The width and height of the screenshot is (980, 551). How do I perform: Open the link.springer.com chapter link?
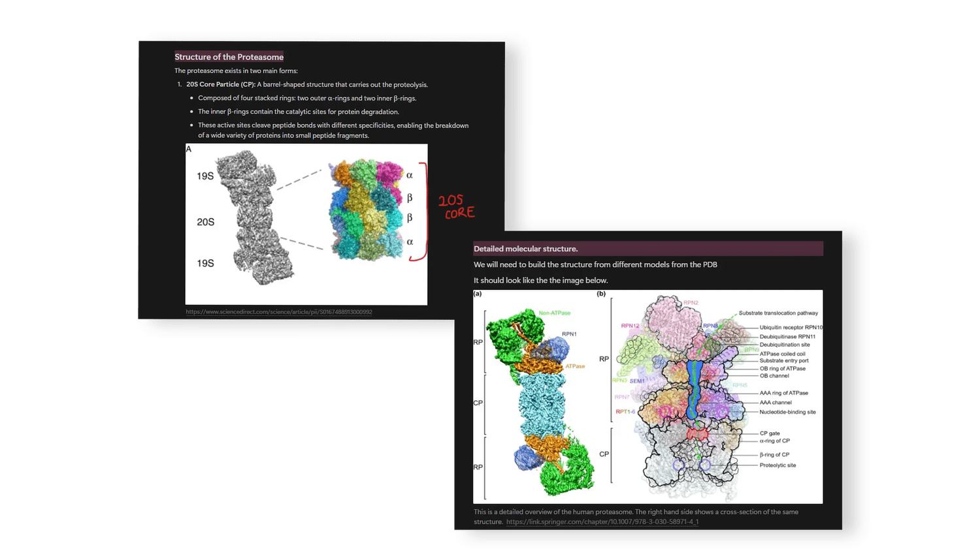[x=602, y=522]
